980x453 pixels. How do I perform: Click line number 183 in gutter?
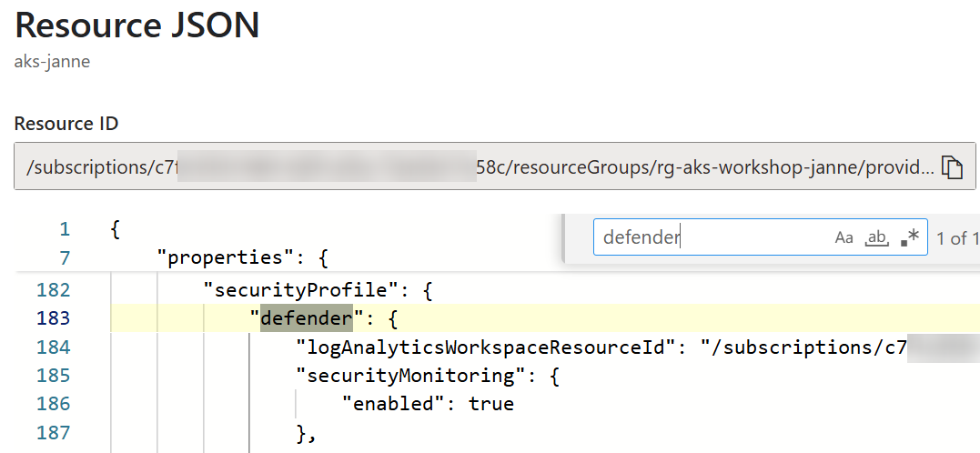[x=53, y=318]
